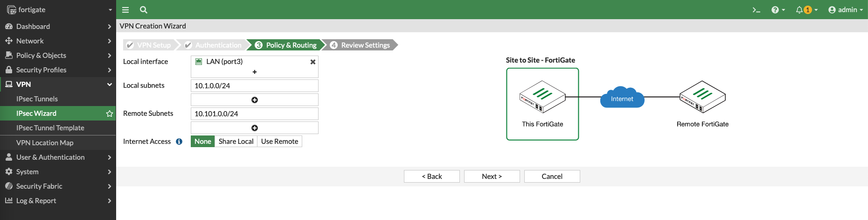The width and height of the screenshot is (868, 220).
Task: Remove LAN (port3) with the X icon
Action: coord(313,62)
